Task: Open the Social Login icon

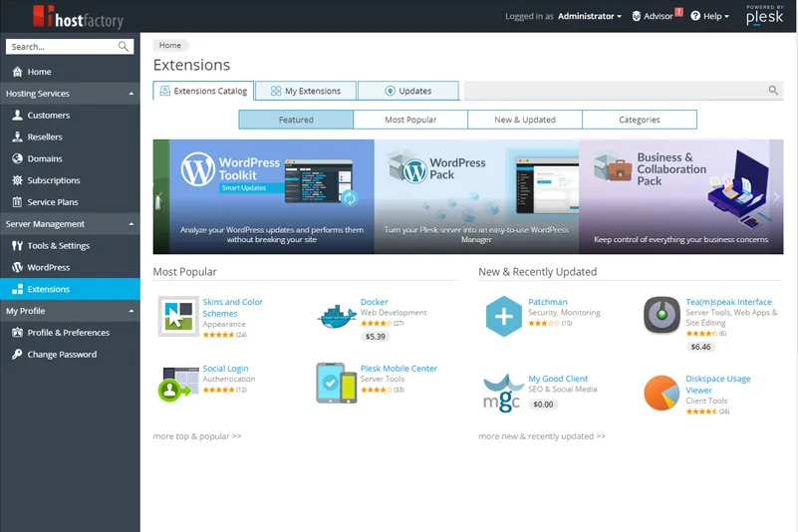Action: tap(178, 383)
